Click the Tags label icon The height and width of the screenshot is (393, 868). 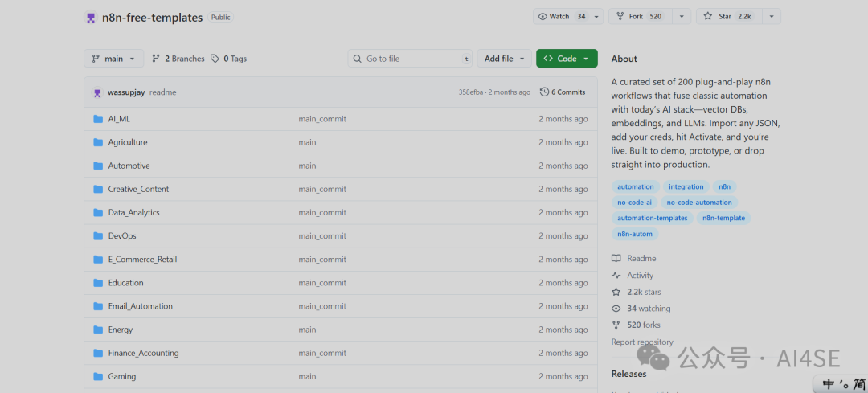coord(215,59)
